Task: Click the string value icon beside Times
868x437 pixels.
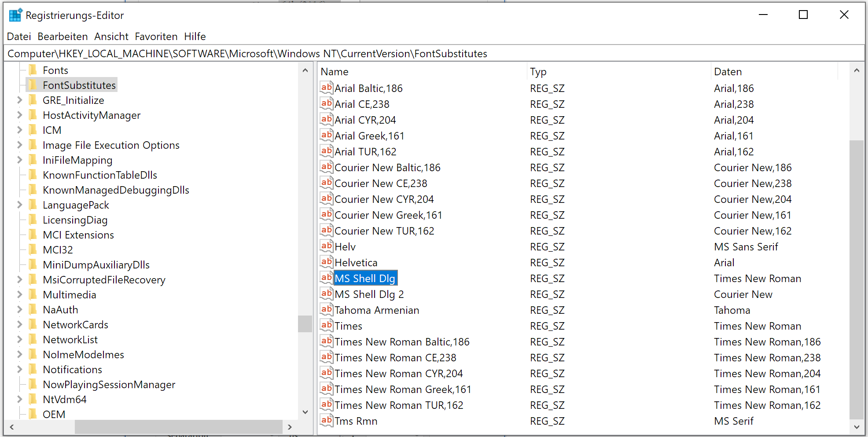Action: tap(327, 326)
